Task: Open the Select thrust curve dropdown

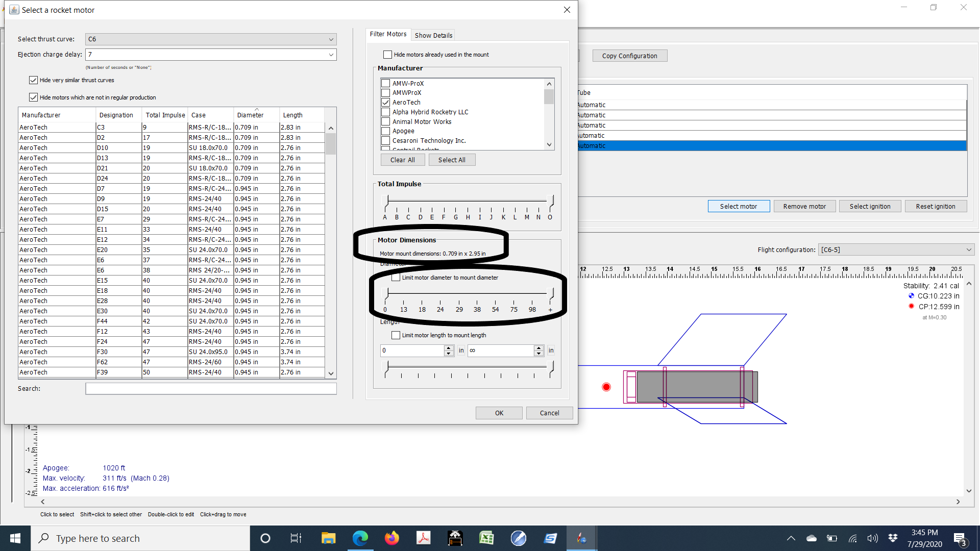Action: point(211,39)
